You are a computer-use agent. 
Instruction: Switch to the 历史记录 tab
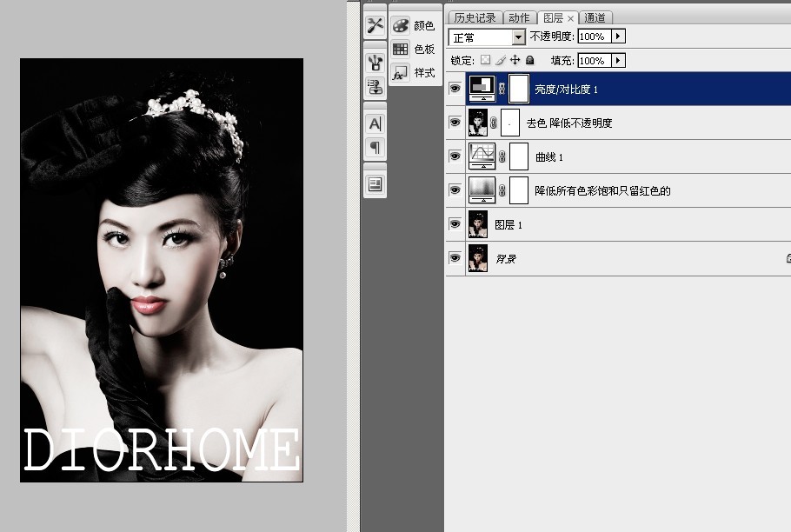pos(475,18)
